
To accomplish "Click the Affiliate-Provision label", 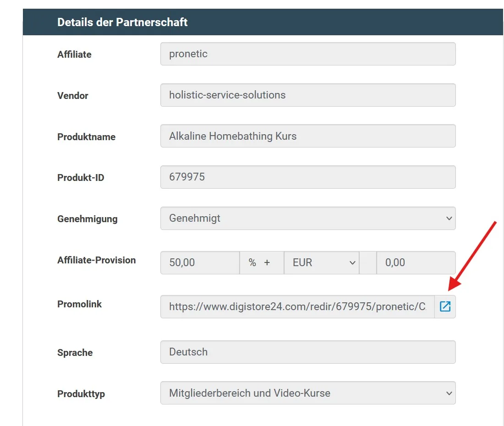I will (x=96, y=260).
